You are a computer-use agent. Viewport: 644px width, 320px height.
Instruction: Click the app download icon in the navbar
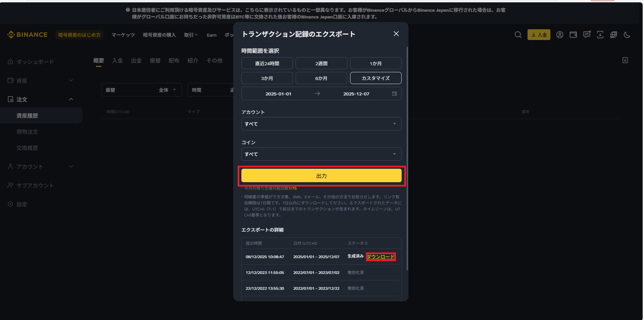click(600, 35)
